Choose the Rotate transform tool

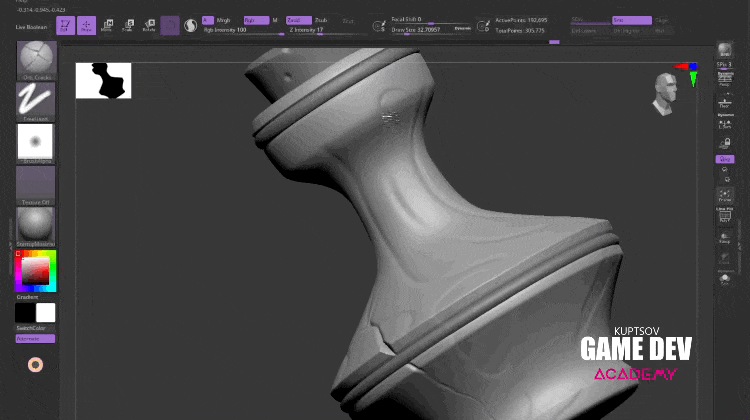click(149, 25)
